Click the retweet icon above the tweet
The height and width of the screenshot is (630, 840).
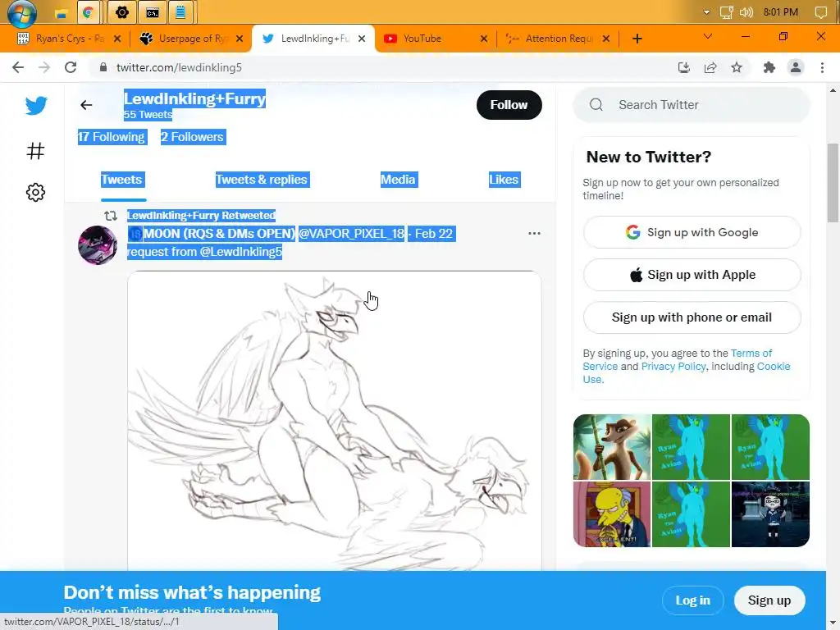(111, 216)
